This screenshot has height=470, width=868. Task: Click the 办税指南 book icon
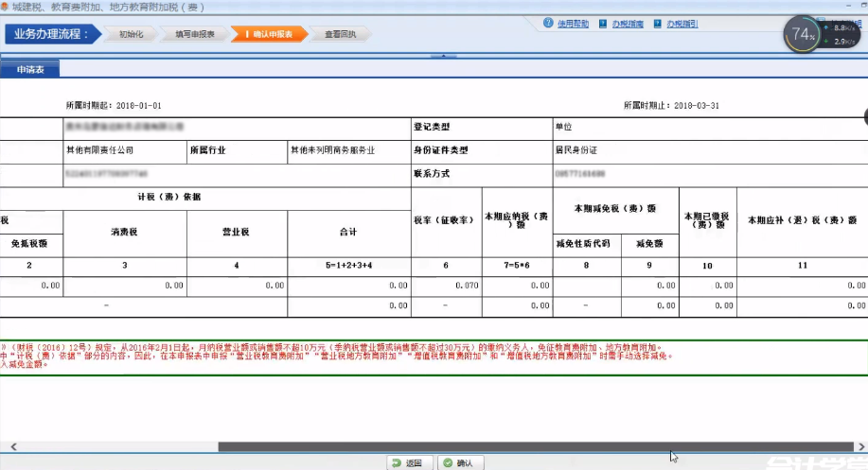(x=604, y=24)
